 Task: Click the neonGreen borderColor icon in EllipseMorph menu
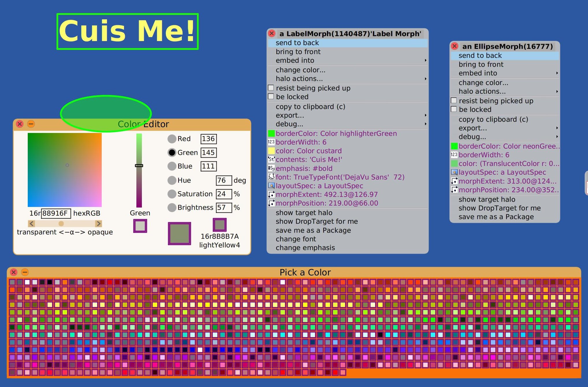[454, 146]
